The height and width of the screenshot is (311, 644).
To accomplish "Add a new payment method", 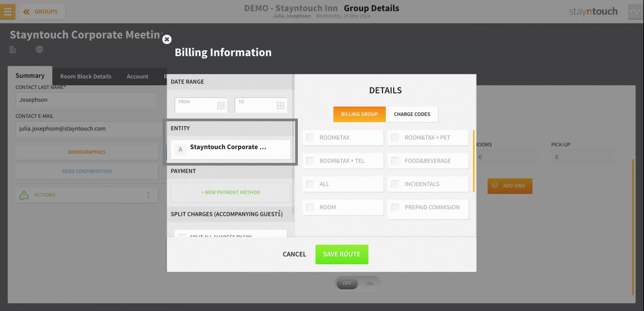I will coord(231,192).
